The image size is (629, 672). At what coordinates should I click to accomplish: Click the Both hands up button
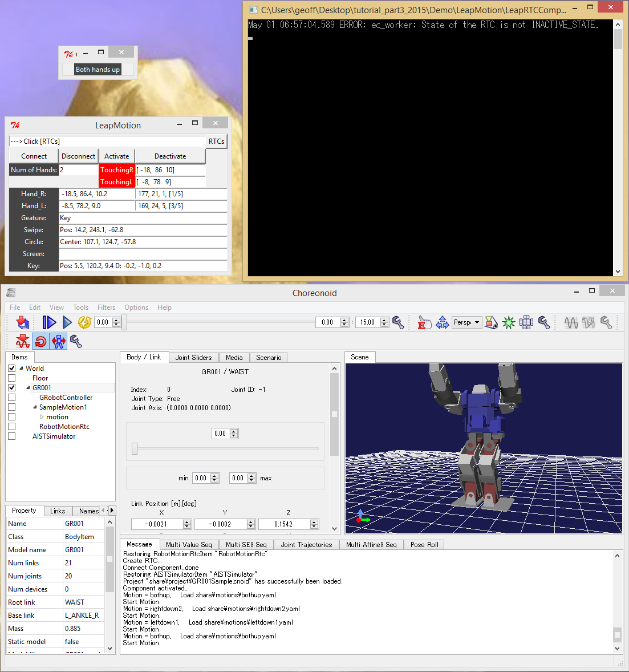[x=98, y=70]
